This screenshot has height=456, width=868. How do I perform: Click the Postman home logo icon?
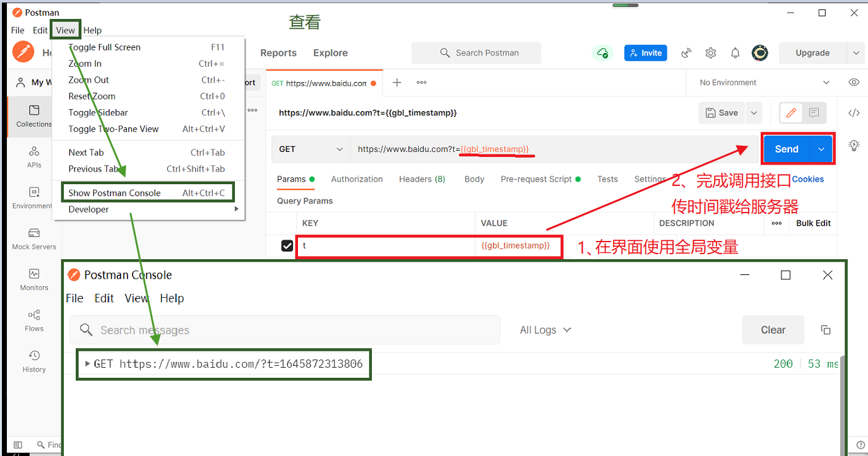coord(23,52)
